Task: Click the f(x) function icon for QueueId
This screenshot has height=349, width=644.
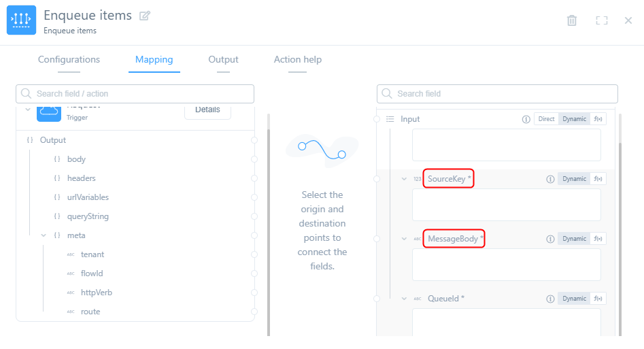Action: 598,299
